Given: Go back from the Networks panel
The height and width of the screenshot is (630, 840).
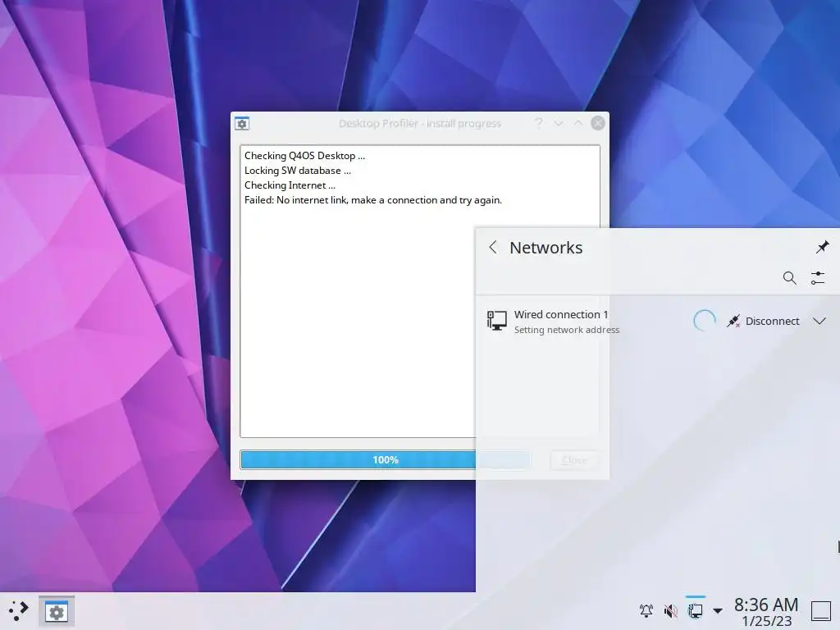Looking at the screenshot, I should (x=493, y=248).
